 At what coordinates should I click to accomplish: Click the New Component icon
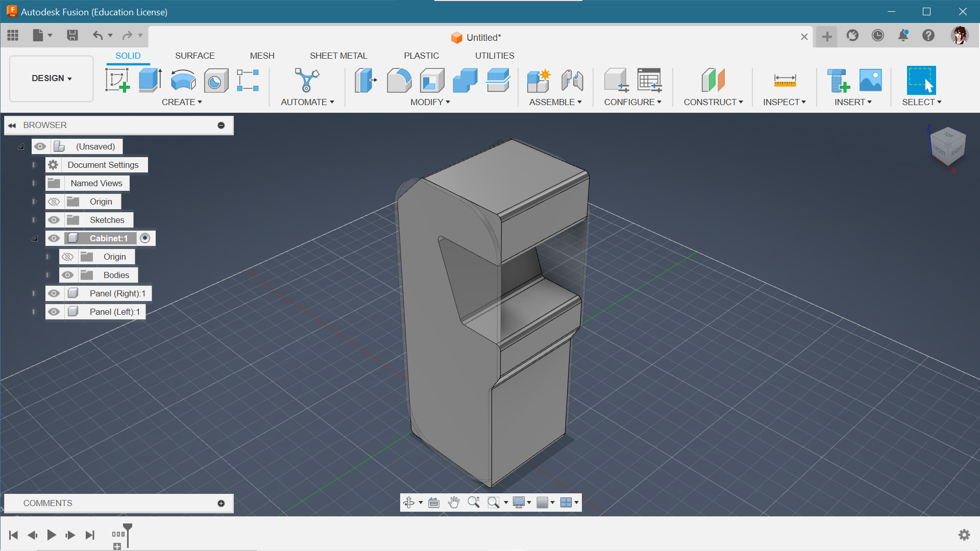coord(538,80)
